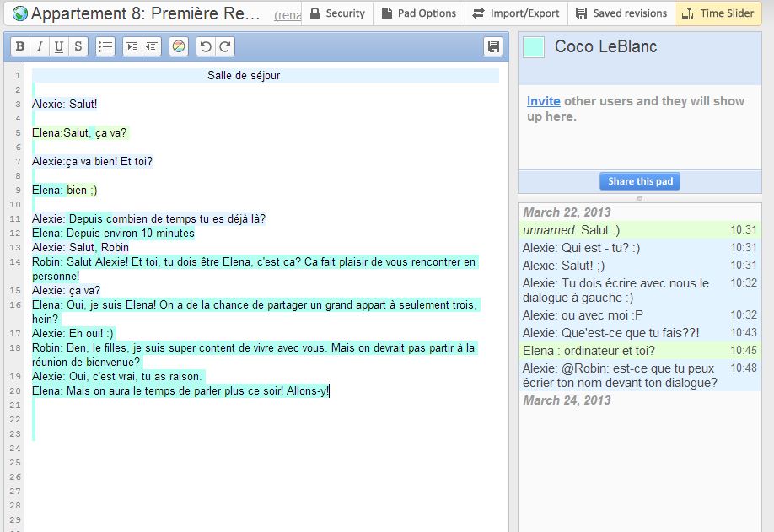Toggle strikethrough formatting
774x532 pixels.
(78, 47)
